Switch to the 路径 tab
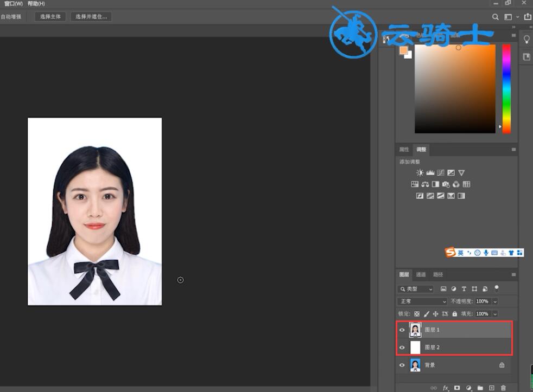Image resolution: width=533 pixels, height=392 pixels. click(x=438, y=274)
